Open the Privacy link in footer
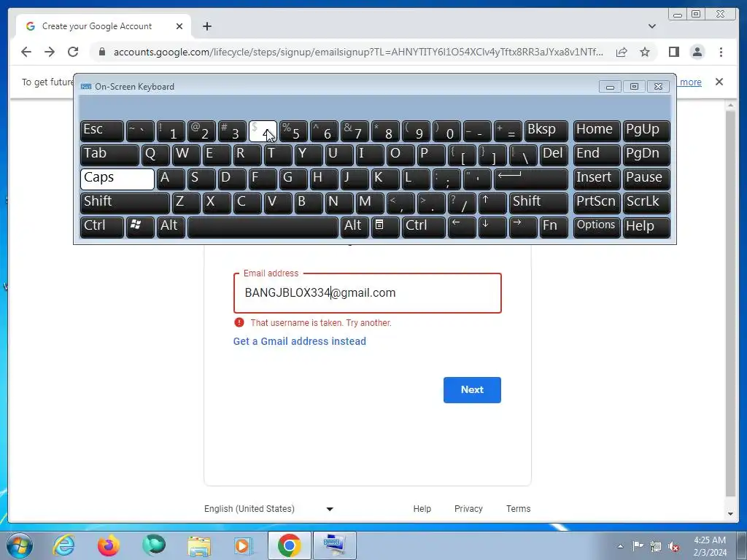 coord(468,508)
